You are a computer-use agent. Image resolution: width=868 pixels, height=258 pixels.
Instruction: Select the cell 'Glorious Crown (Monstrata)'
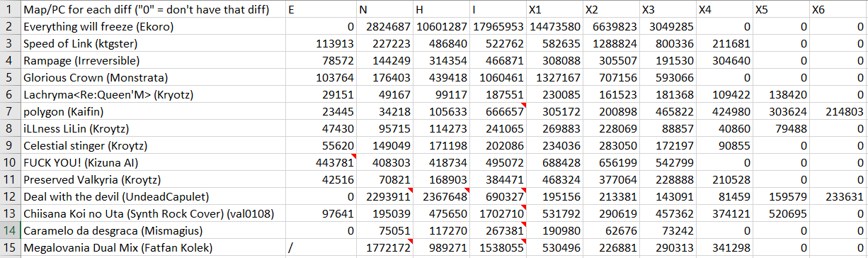pos(152,77)
